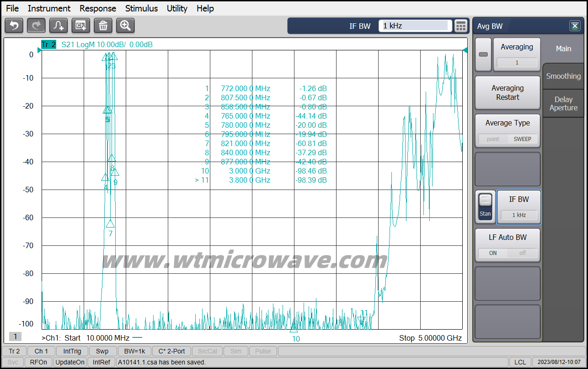The height and width of the screenshot is (369, 588).
Task: Click the Redo arrow icon
Action: (36, 26)
